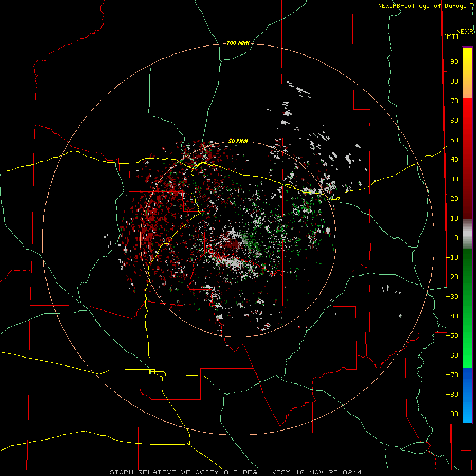Pick the bright red segment of color bar
The image size is (476, 476).
pos(467,159)
